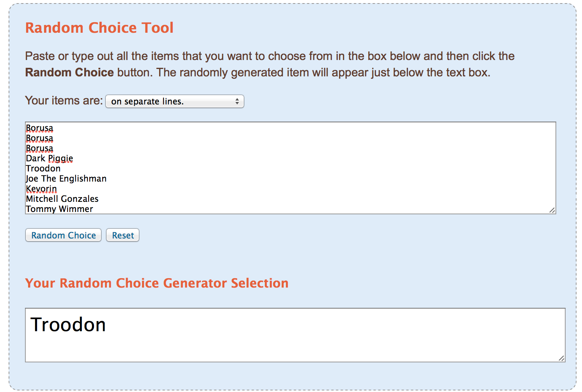Click the up-down arrows on items format selector

[x=237, y=101]
